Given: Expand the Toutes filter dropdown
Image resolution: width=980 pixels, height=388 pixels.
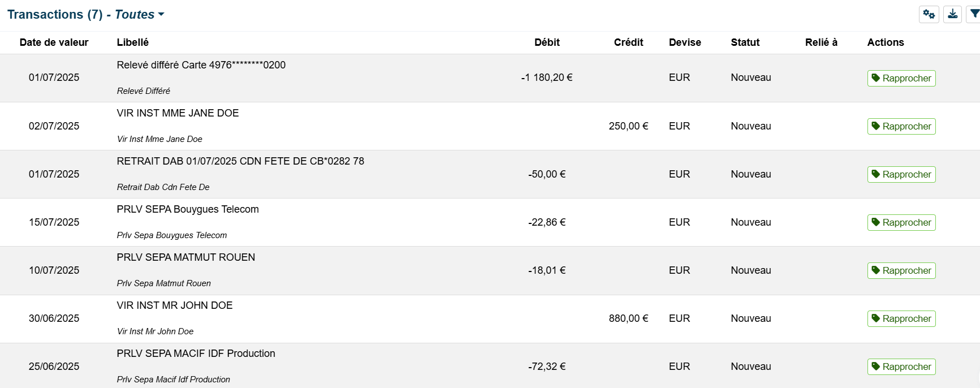Looking at the screenshot, I should [x=140, y=15].
